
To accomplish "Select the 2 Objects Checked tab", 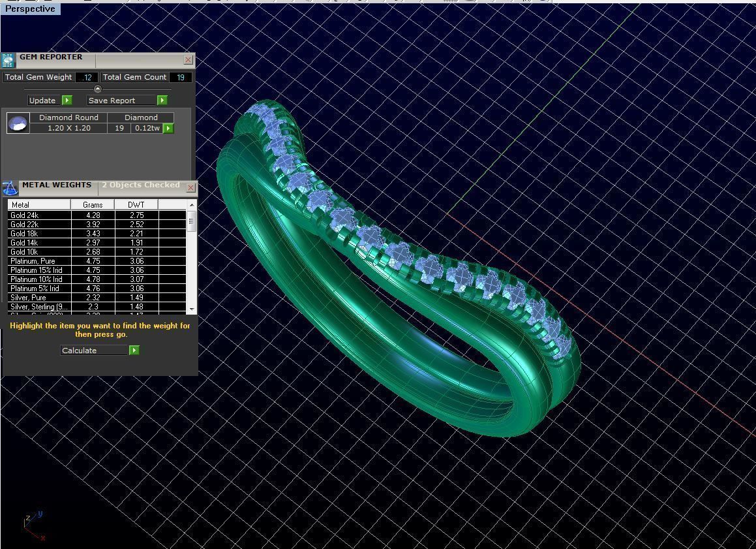I will (141, 185).
